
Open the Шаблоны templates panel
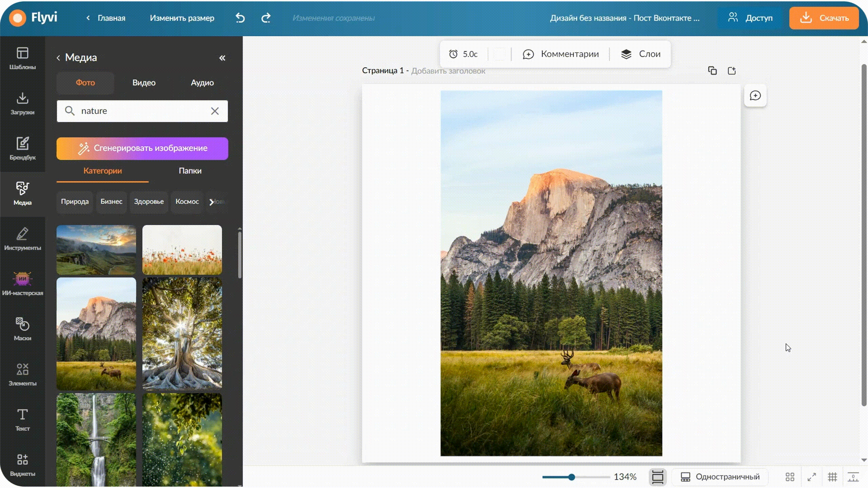(22, 58)
